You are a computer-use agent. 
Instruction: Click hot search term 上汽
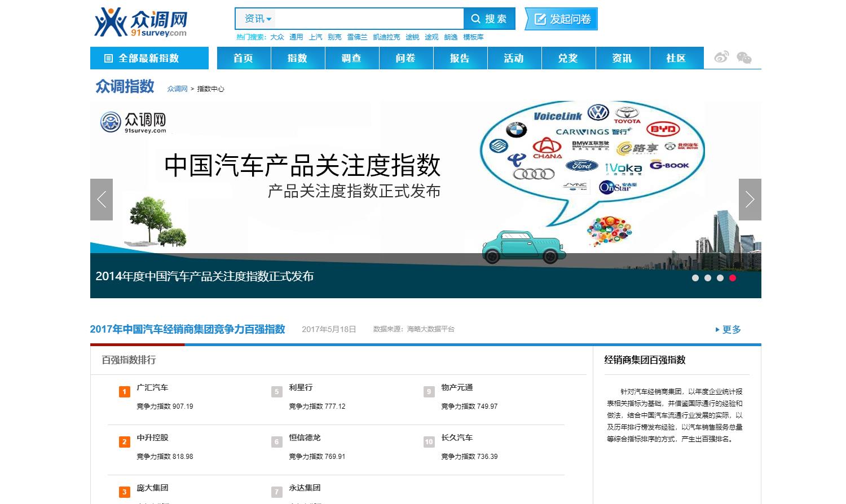point(315,37)
